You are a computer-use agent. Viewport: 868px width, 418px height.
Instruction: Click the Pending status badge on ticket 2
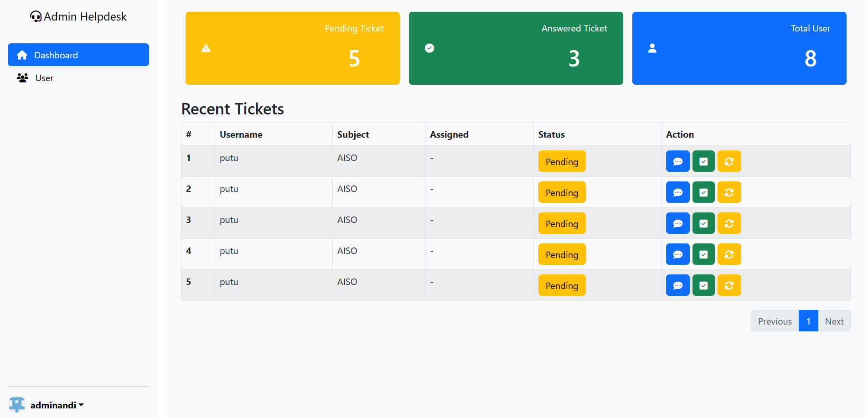(x=562, y=192)
